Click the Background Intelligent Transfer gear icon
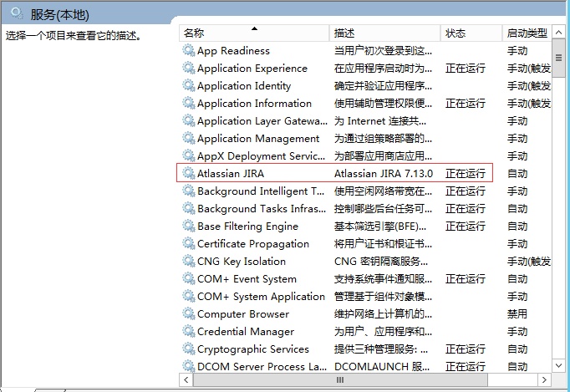The image size is (570, 392). (189, 191)
